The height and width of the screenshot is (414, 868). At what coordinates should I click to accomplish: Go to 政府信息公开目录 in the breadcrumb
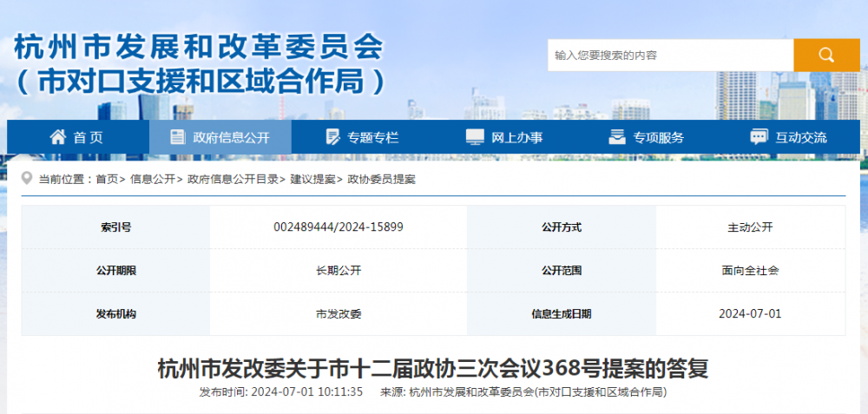click(x=233, y=180)
